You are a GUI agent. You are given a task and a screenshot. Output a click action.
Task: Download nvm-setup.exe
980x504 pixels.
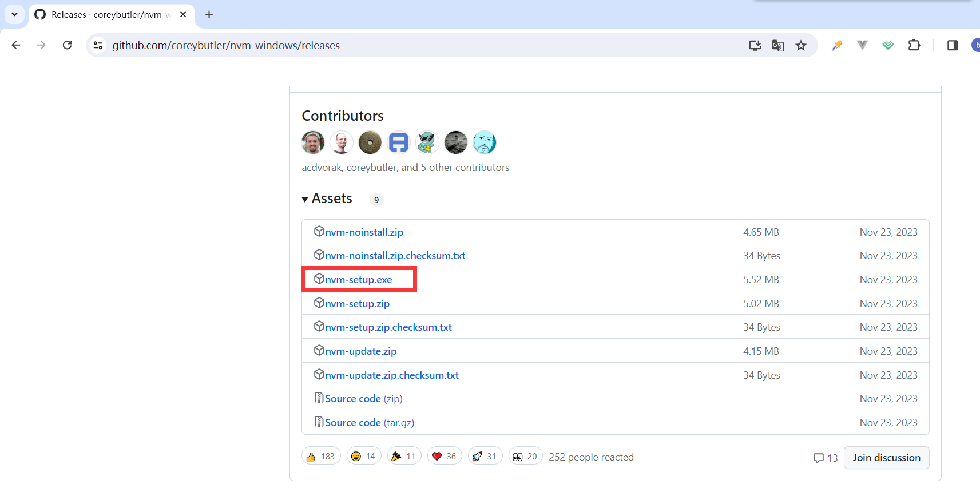coord(359,280)
